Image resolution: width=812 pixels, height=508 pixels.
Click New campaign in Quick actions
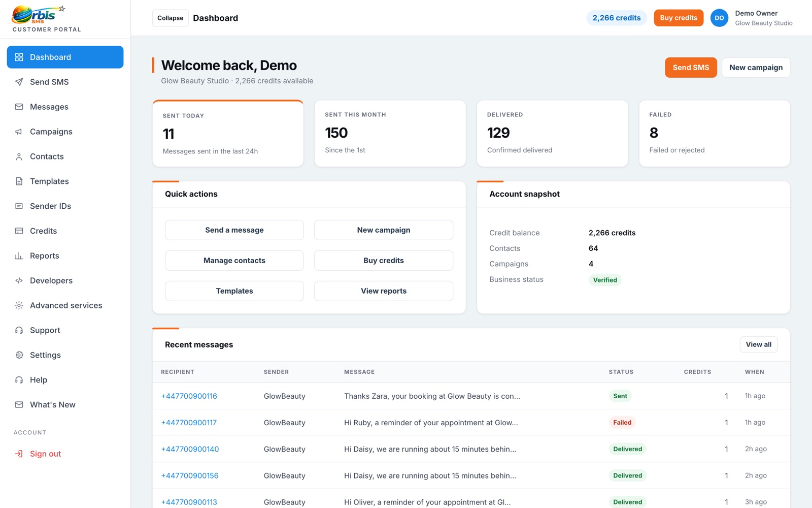click(x=384, y=230)
